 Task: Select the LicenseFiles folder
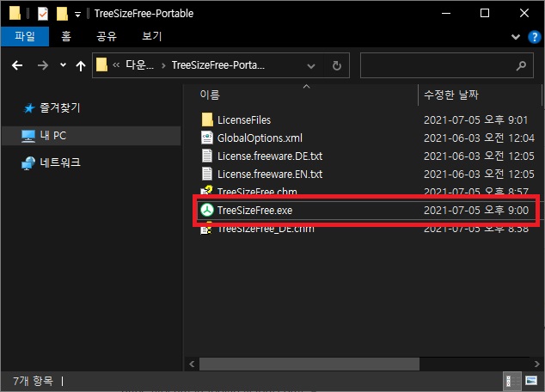(244, 119)
